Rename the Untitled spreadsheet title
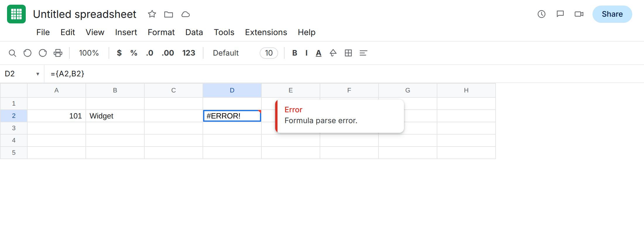This screenshot has width=644, height=234. coord(85,14)
